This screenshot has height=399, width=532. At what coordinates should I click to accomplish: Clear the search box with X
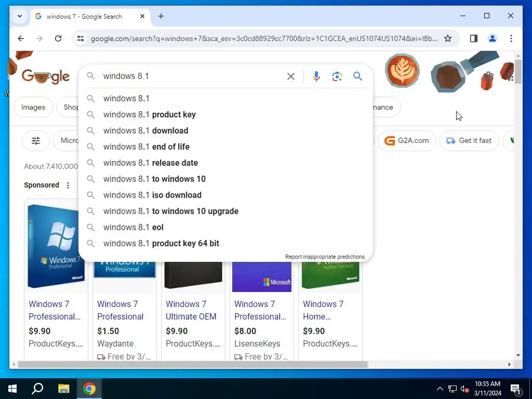291,76
